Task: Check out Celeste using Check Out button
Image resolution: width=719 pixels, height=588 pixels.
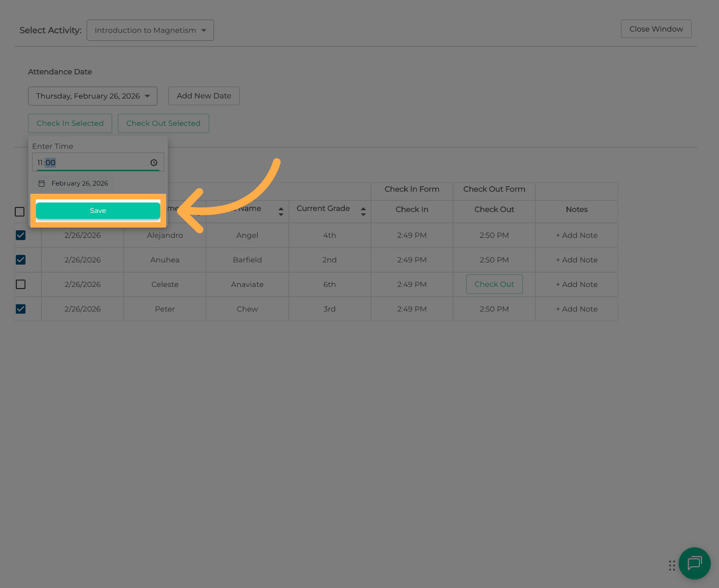Action: tap(494, 284)
